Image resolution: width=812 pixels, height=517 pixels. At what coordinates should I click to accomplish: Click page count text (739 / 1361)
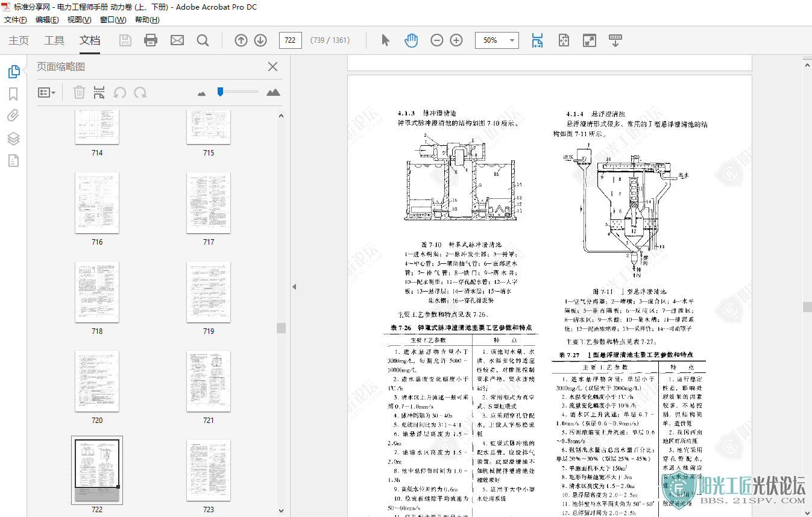tap(330, 40)
